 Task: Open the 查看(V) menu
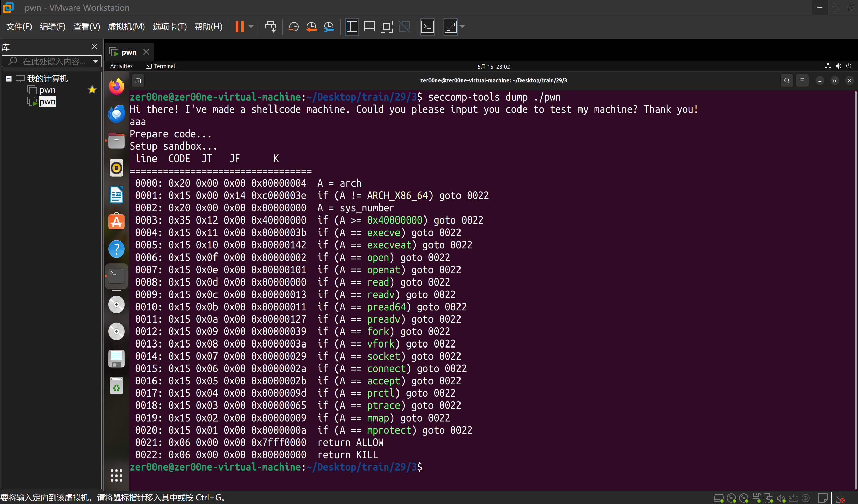pyautogui.click(x=86, y=26)
